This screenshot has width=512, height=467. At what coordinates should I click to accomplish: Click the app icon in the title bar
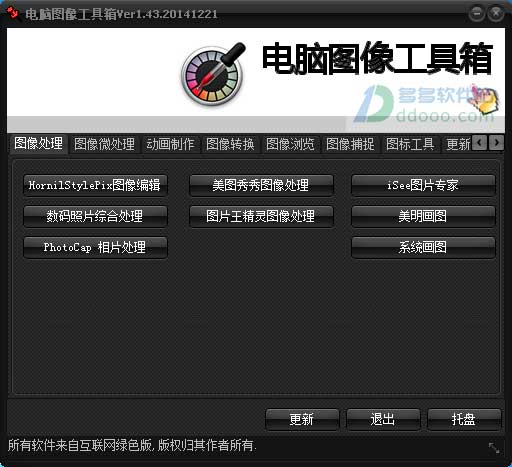pyautogui.click(x=13, y=13)
